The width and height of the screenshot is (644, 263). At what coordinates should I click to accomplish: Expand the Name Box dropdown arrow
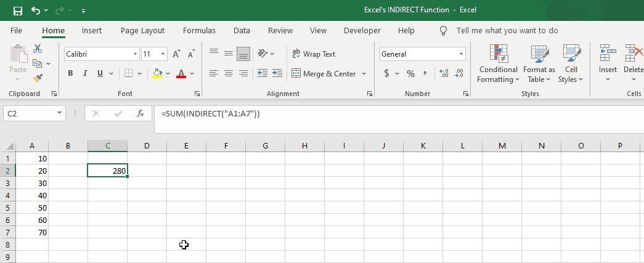60,113
